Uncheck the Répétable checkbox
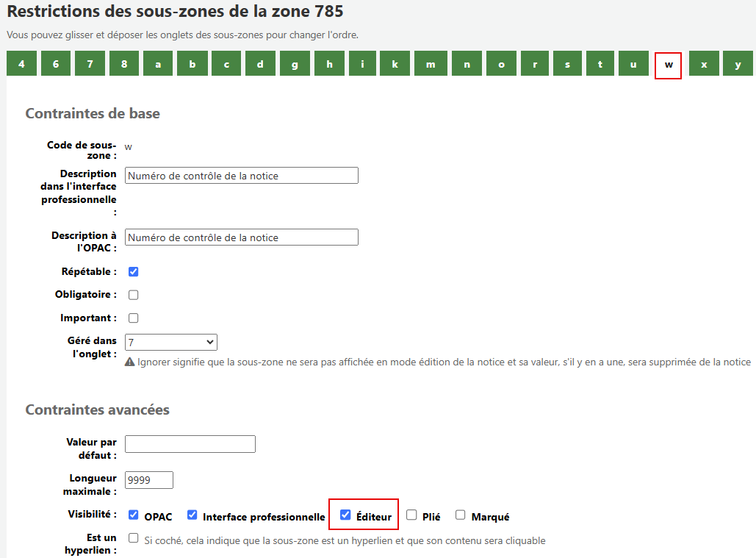The width and height of the screenshot is (756, 558). click(x=133, y=271)
